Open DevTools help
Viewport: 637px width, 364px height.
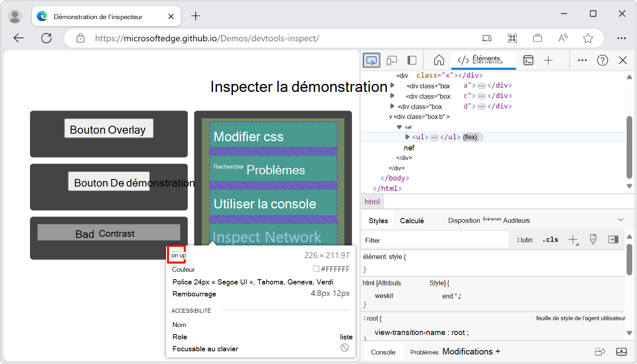click(x=602, y=60)
